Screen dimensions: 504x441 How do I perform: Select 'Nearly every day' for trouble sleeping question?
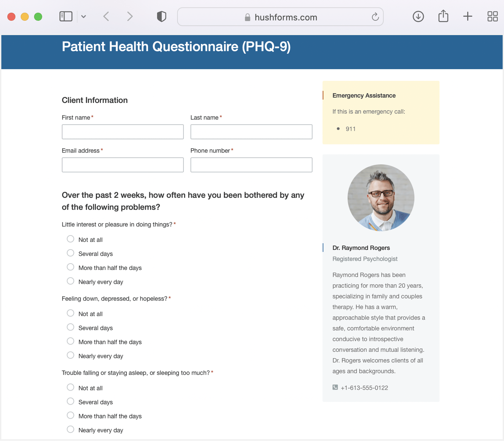pos(70,429)
